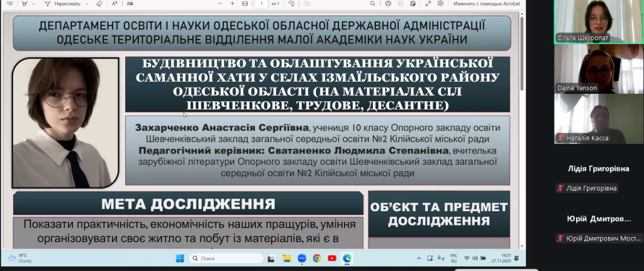Image resolution: width=644 pixels, height=271 pixels.
Task: Activate the Нарисовать draw tool
Action: tap(64, 4)
